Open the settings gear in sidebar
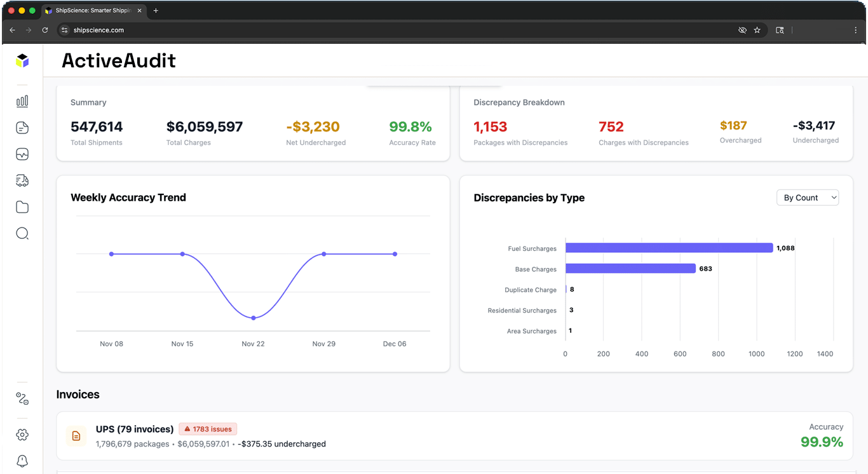The height and width of the screenshot is (474, 868). [x=22, y=435]
